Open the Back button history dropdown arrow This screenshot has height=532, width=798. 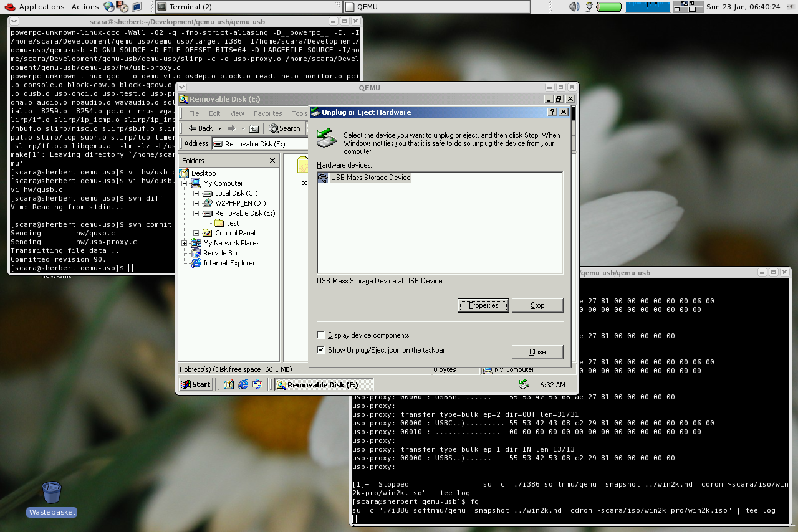click(219, 128)
